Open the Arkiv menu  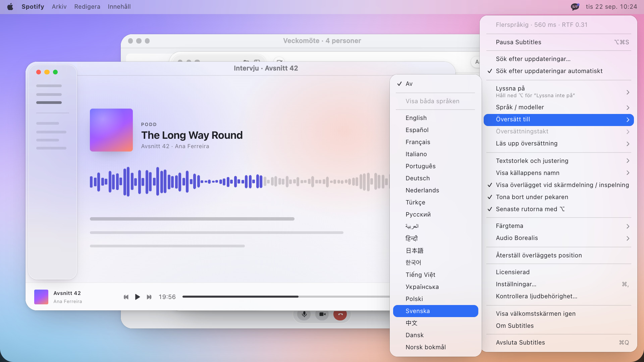59,7
